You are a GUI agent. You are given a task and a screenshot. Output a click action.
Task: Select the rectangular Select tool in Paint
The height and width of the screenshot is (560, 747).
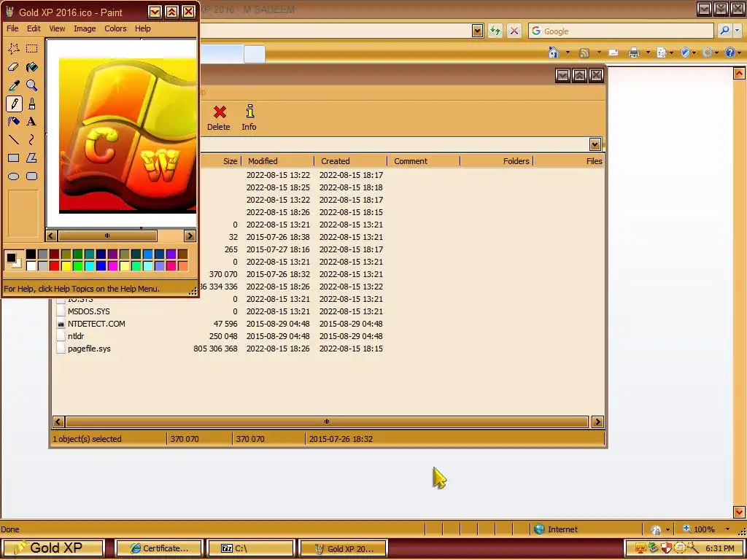click(x=32, y=49)
